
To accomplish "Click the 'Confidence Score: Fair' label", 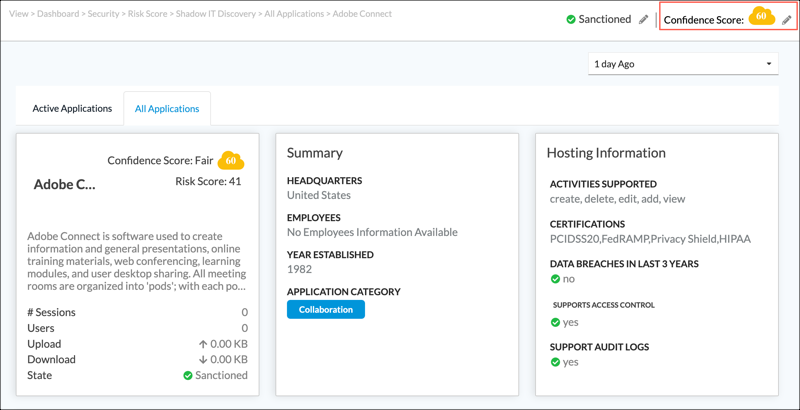I will click(x=160, y=161).
